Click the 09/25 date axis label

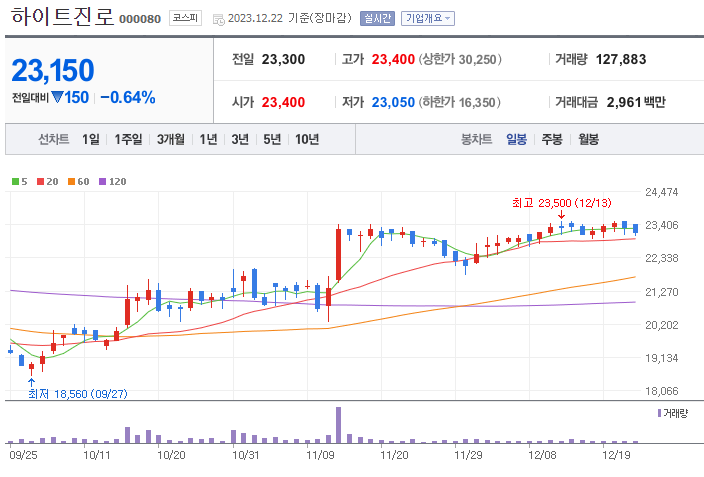click(23, 455)
